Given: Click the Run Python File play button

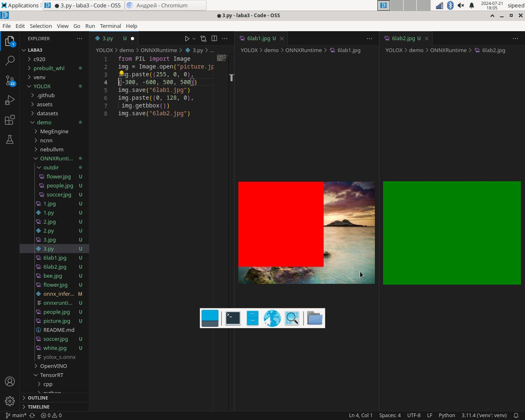Looking at the screenshot, I should tap(187, 39).
